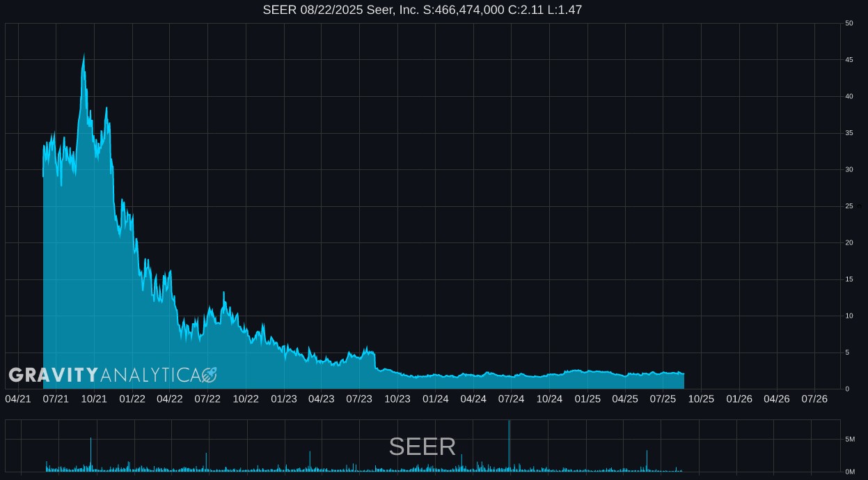Select the 07/22 date label

click(x=207, y=398)
